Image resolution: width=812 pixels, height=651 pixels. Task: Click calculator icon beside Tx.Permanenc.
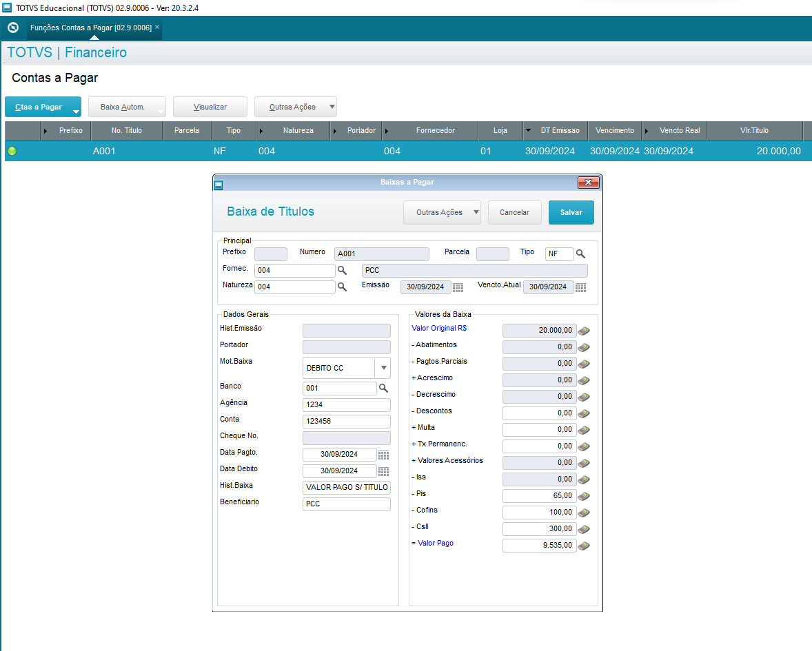tap(584, 446)
